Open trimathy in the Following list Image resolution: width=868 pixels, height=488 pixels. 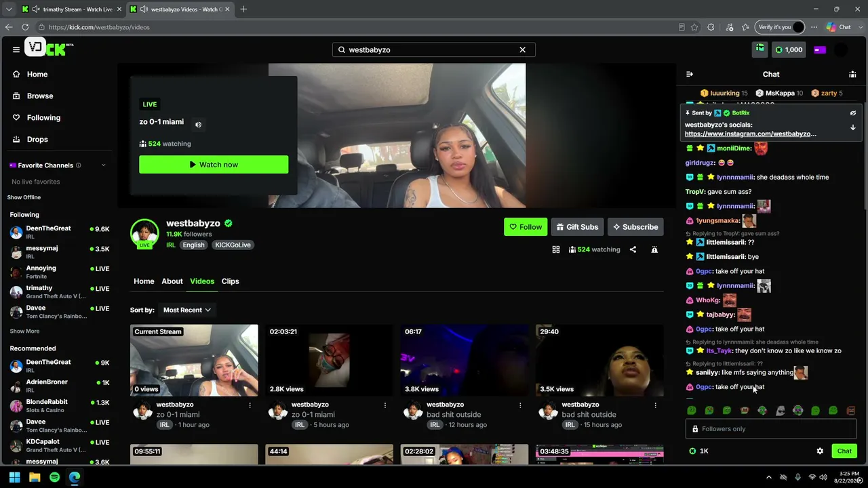pyautogui.click(x=60, y=292)
